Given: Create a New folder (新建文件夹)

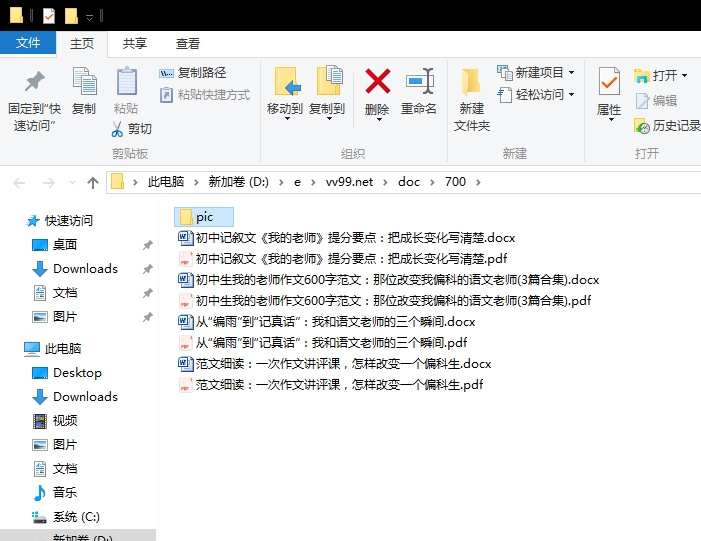Looking at the screenshot, I should (472, 100).
